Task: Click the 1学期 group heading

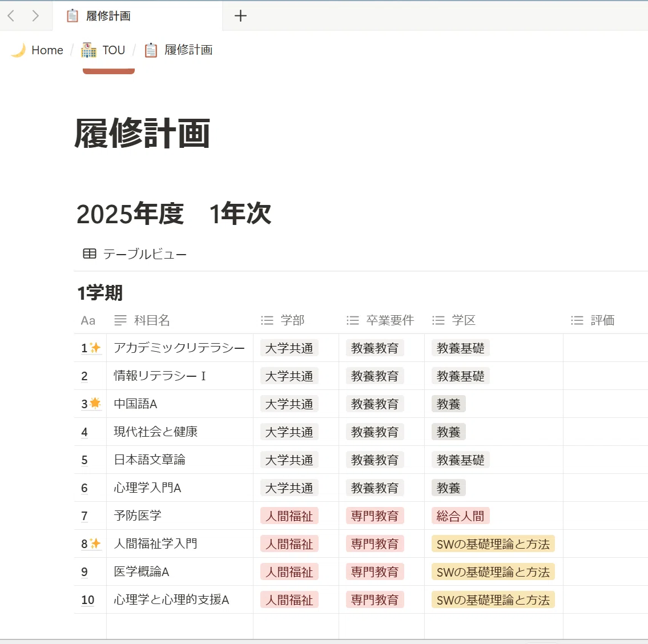Action: tap(100, 293)
